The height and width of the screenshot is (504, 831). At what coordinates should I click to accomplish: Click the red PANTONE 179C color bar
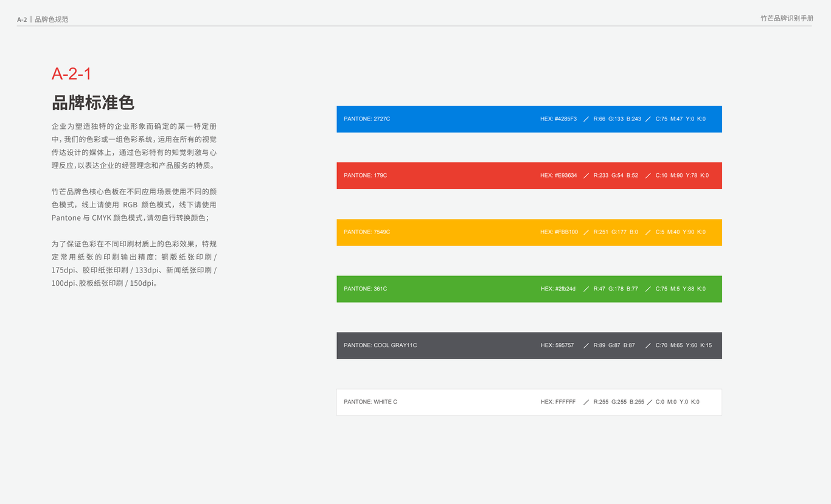point(529,176)
